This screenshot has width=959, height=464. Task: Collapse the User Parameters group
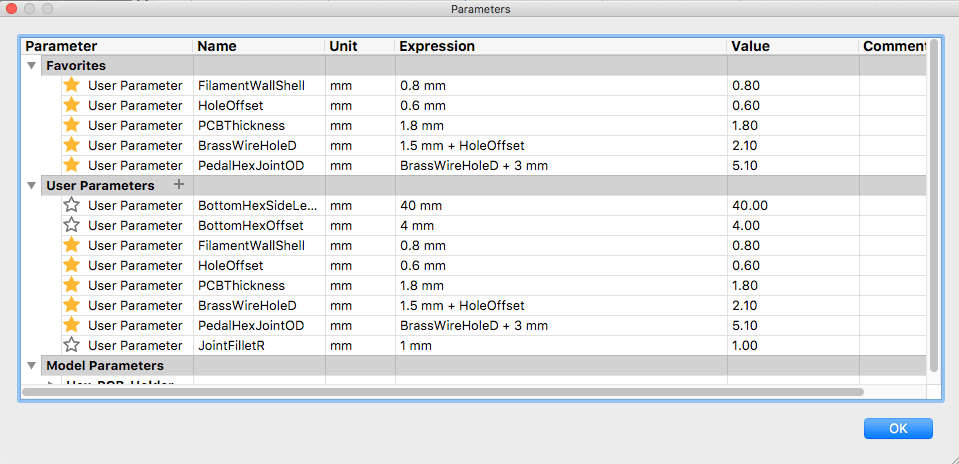(x=32, y=186)
